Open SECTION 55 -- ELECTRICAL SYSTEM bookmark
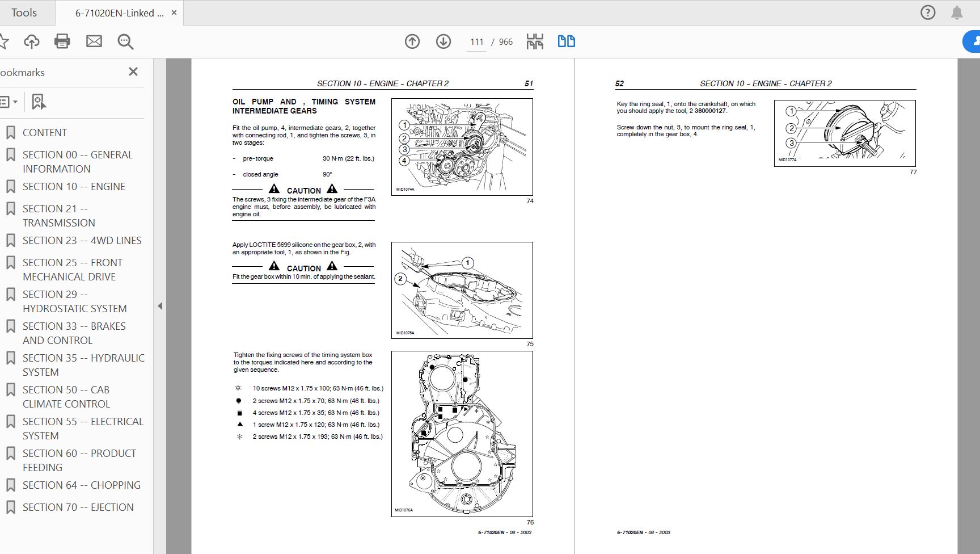Viewport: 980px width, 554px height. pos(83,429)
